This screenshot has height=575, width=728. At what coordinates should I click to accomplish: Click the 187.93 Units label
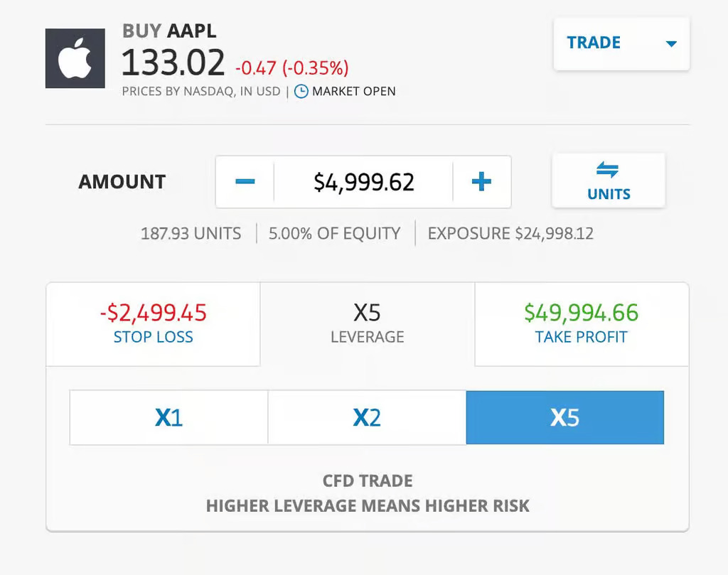[x=191, y=233]
